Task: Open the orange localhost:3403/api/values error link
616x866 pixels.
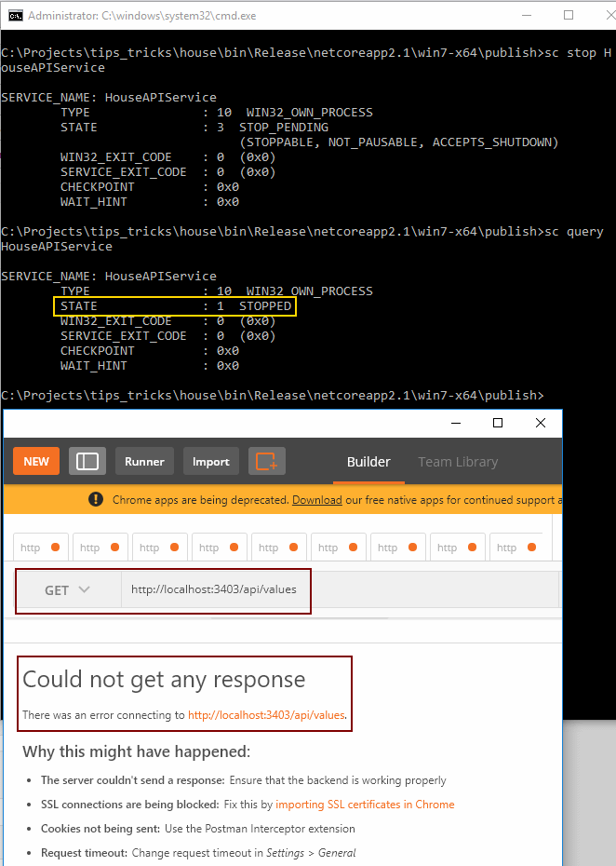Action: tap(266, 714)
